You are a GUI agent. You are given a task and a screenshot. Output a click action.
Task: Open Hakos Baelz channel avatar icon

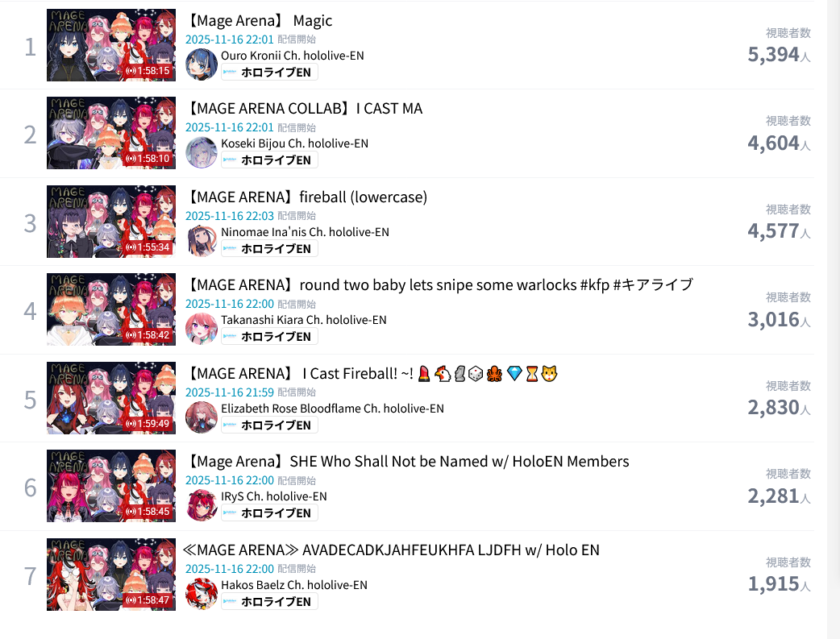pyautogui.click(x=202, y=593)
